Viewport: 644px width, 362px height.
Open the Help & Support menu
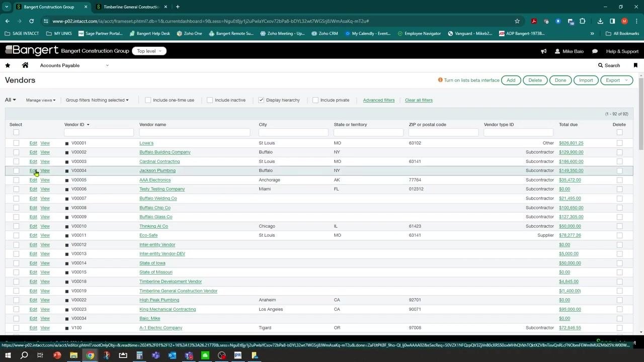click(622, 51)
